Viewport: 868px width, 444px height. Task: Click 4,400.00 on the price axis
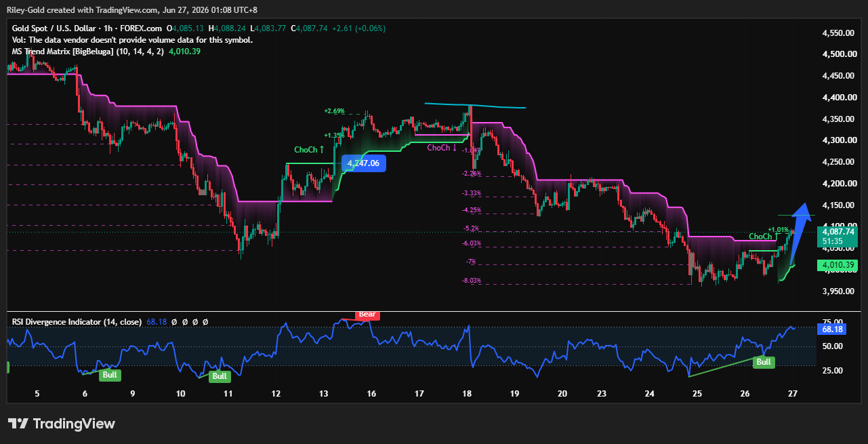click(x=837, y=98)
